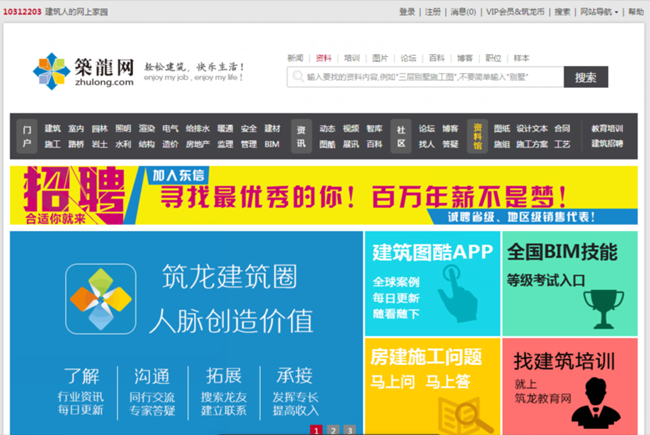Open 帮助 help link
Image resolution: width=650 pixels, height=435 pixels.
[x=636, y=12]
